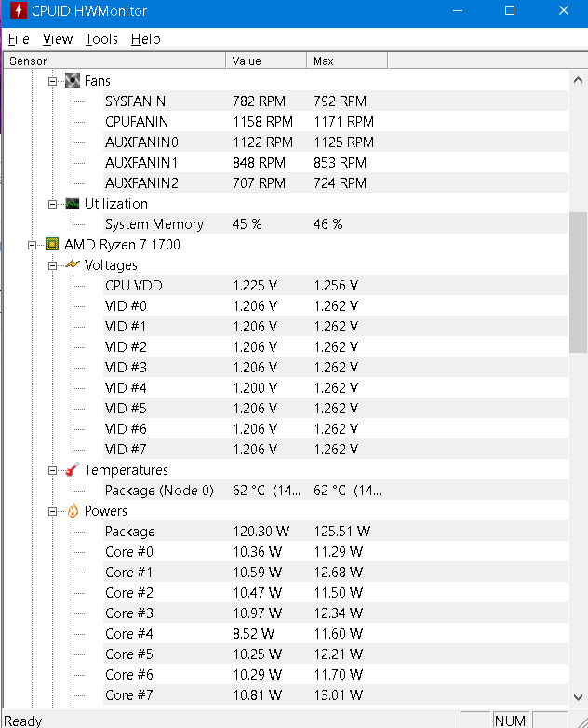Open the File menu
This screenshot has width=588, height=728.
19,39
